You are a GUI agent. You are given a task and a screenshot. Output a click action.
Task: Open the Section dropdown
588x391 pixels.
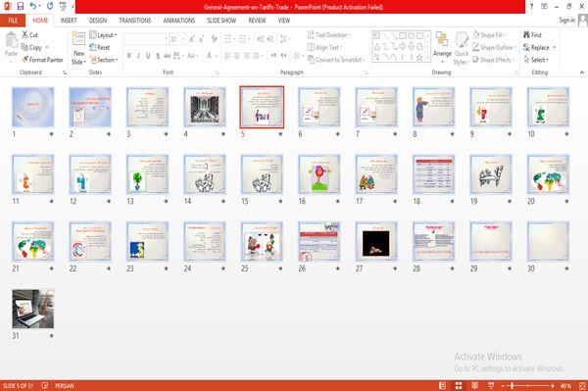coord(104,60)
